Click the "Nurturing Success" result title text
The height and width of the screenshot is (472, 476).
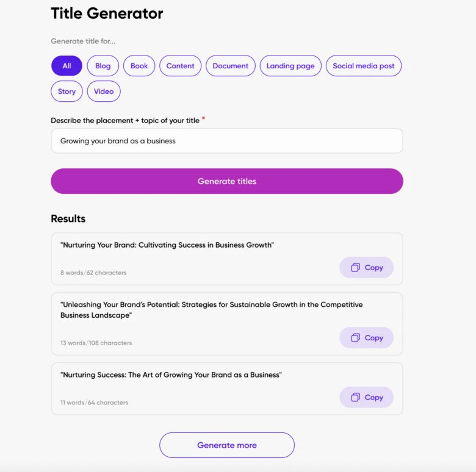171,375
